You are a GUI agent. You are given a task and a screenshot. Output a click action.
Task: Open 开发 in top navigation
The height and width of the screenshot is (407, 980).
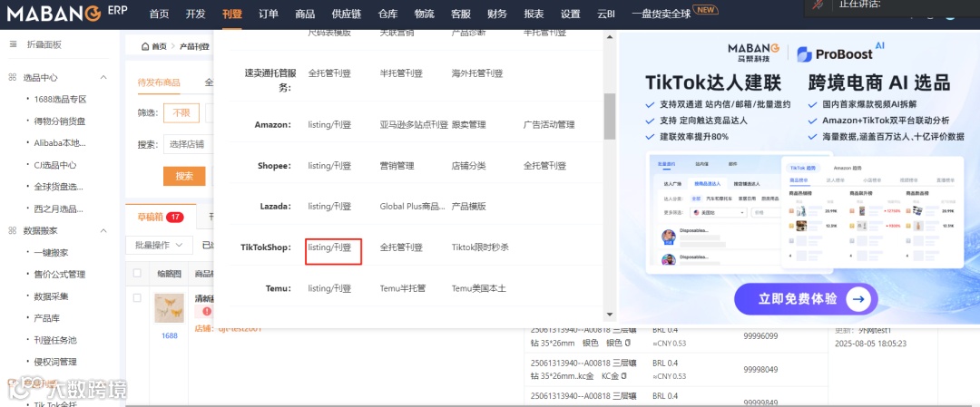point(196,14)
